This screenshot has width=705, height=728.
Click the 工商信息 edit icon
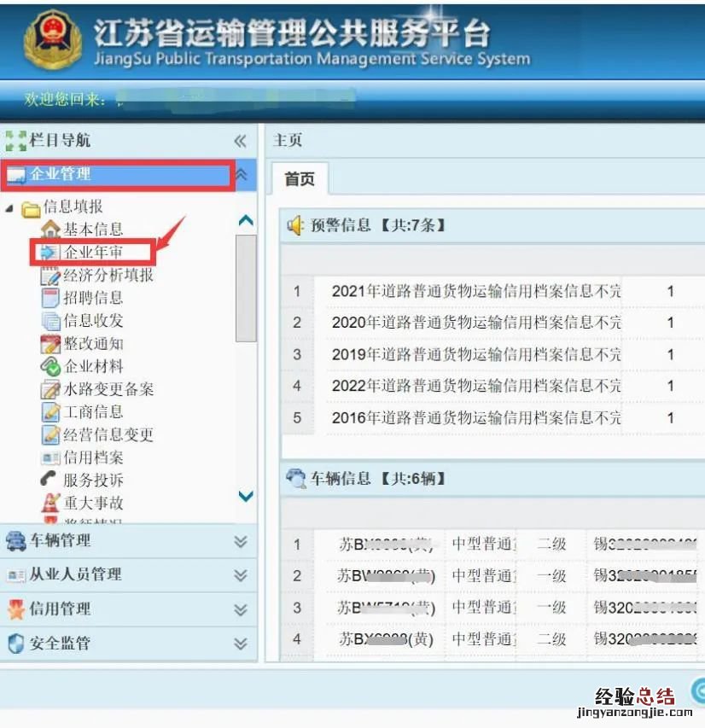[x=50, y=412]
